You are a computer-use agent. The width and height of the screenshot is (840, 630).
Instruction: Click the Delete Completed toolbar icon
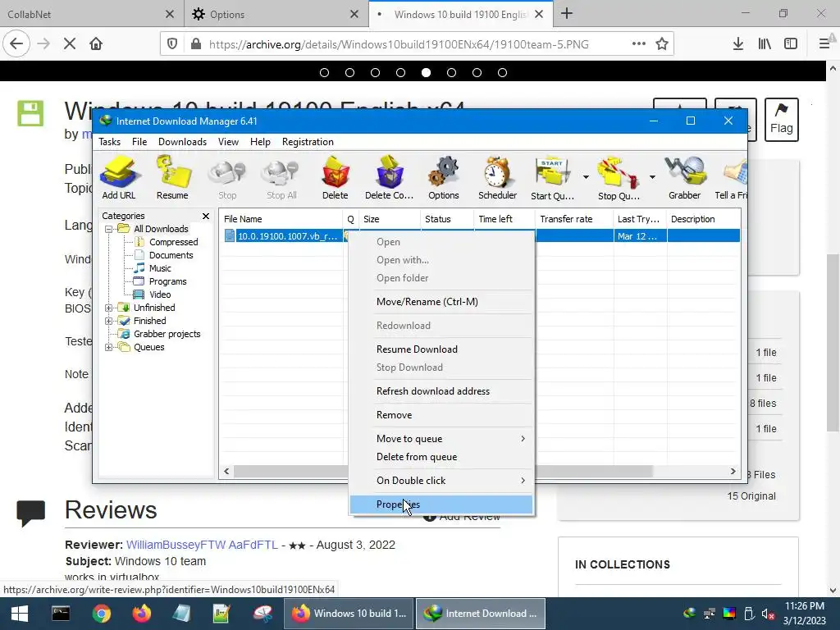tap(389, 178)
